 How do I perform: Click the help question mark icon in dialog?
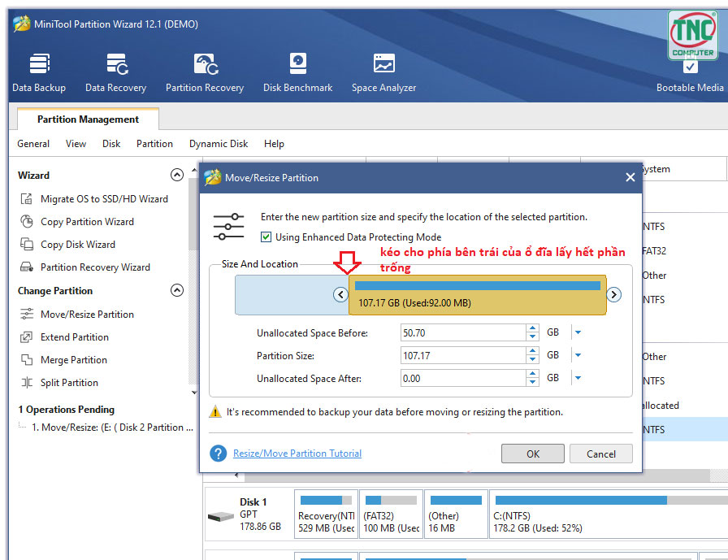point(219,454)
